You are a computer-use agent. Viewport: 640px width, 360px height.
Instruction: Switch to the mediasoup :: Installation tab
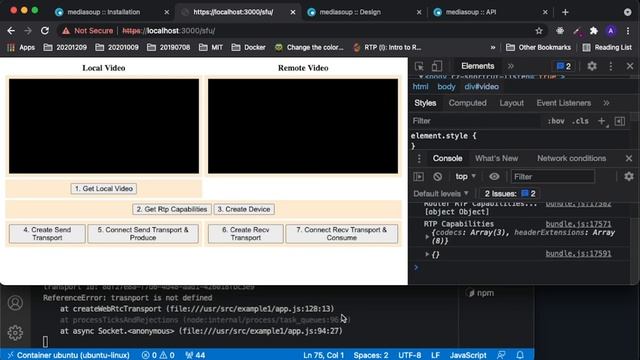pos(104,12)
